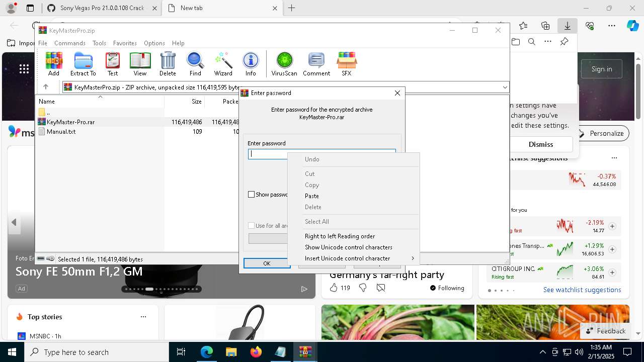Open Edge settings and more menu
The height and width of the screenshot is (362, 644).
(x=611, y=26)
